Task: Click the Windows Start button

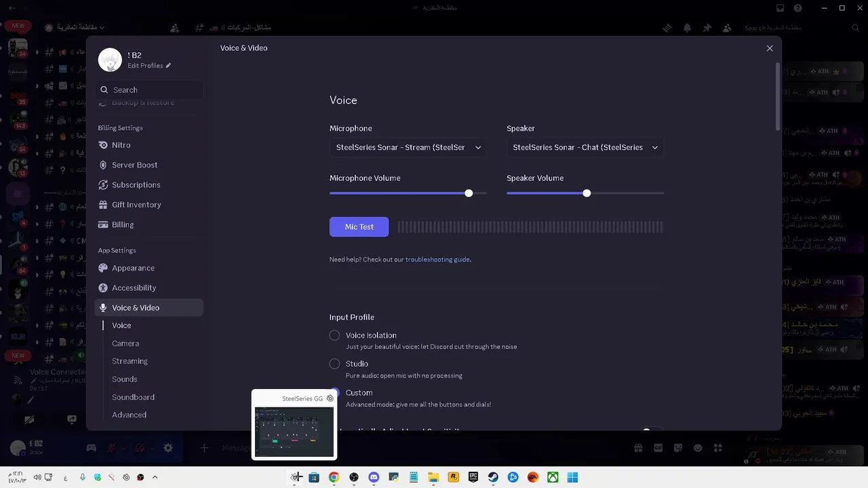Action: [573, 477]
